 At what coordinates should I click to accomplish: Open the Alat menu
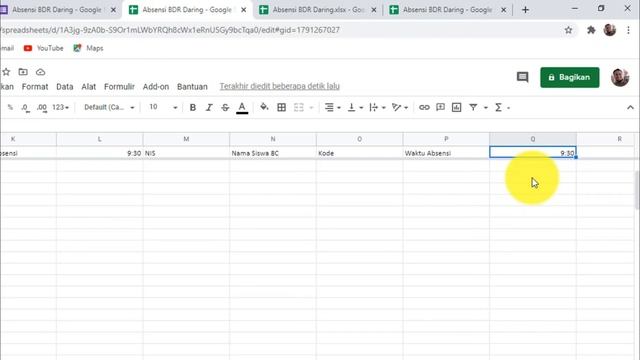tap(89, 87)
